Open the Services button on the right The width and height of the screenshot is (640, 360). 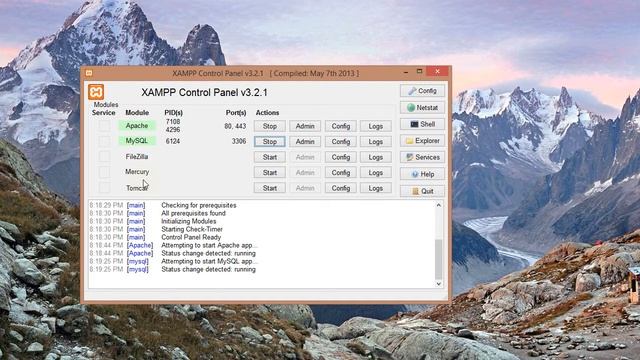[x=422, y=157]
